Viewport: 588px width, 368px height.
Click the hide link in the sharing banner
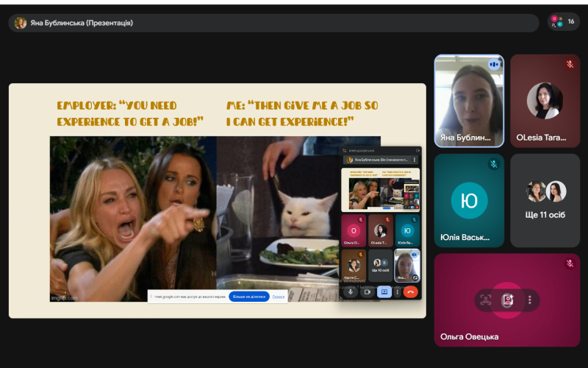278,297
